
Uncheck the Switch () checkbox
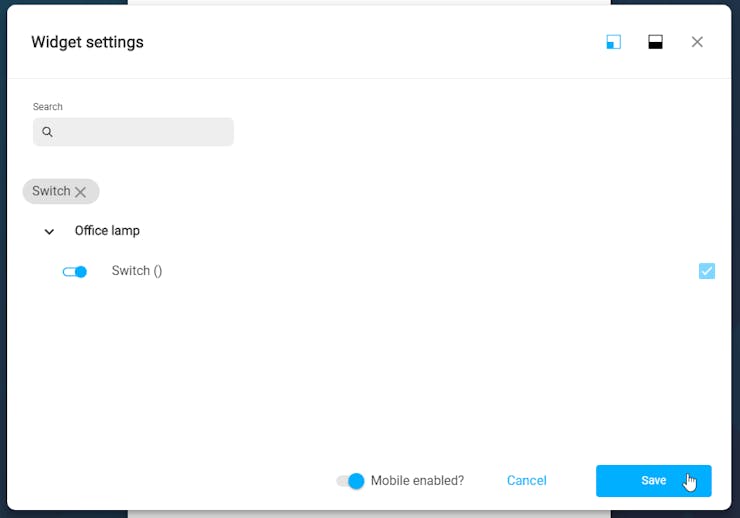click(x=706, y=271)
